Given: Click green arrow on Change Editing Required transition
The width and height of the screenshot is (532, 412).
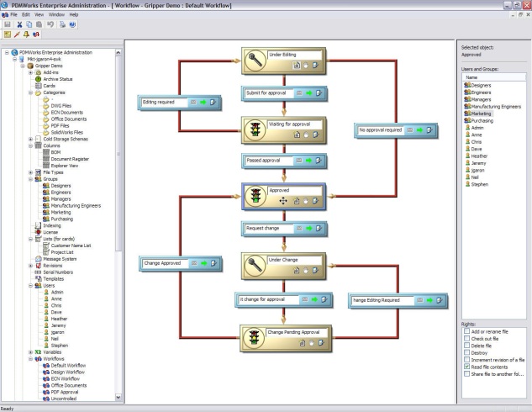Looking at the screenshot, I should click(429, 300).
